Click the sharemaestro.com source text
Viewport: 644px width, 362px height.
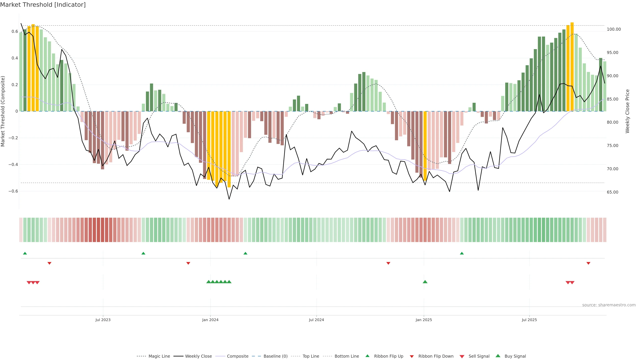tap(609, 305)
